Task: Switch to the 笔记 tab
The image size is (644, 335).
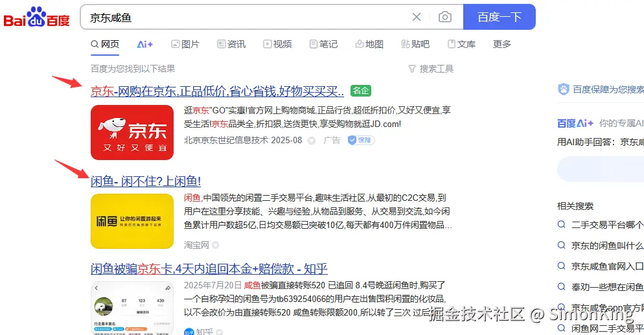Action: pos(323,44)
